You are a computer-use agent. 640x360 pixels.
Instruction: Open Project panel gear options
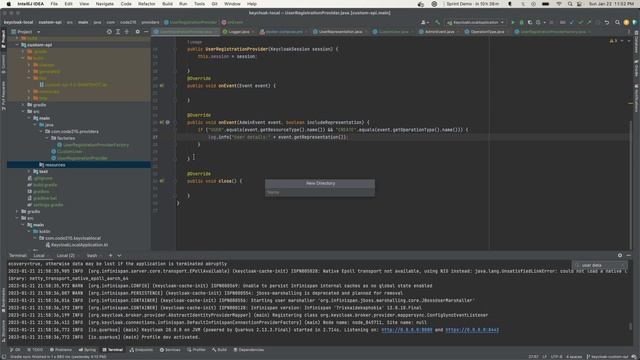tap(138, 32)
